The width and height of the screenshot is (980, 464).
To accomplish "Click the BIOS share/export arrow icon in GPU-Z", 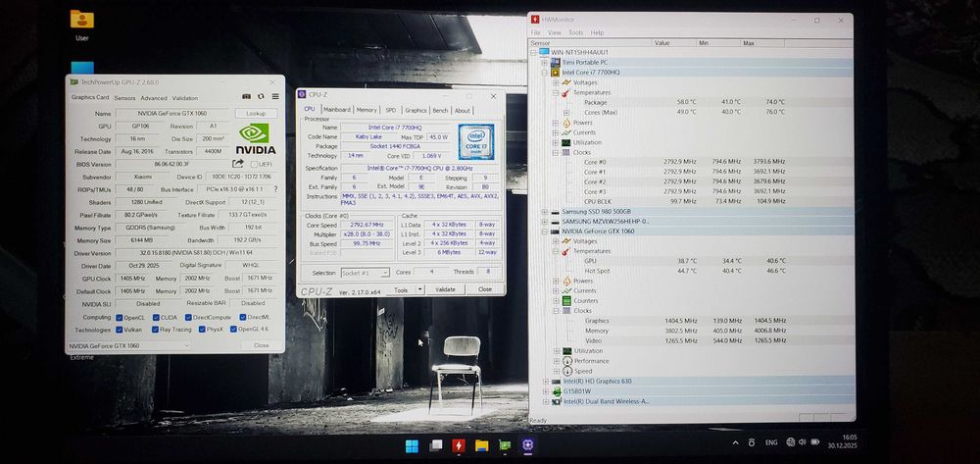I will coord(237,164).
